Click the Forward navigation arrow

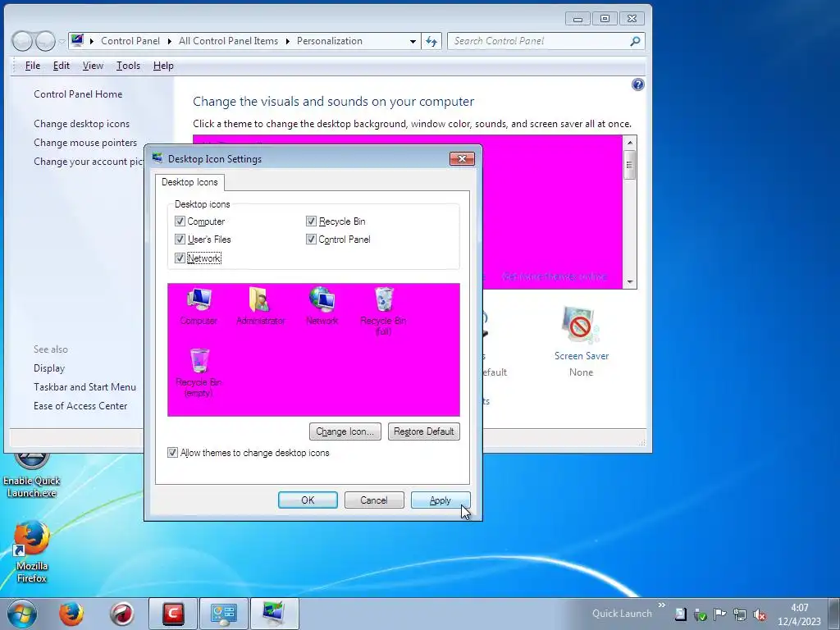point(45,41)
